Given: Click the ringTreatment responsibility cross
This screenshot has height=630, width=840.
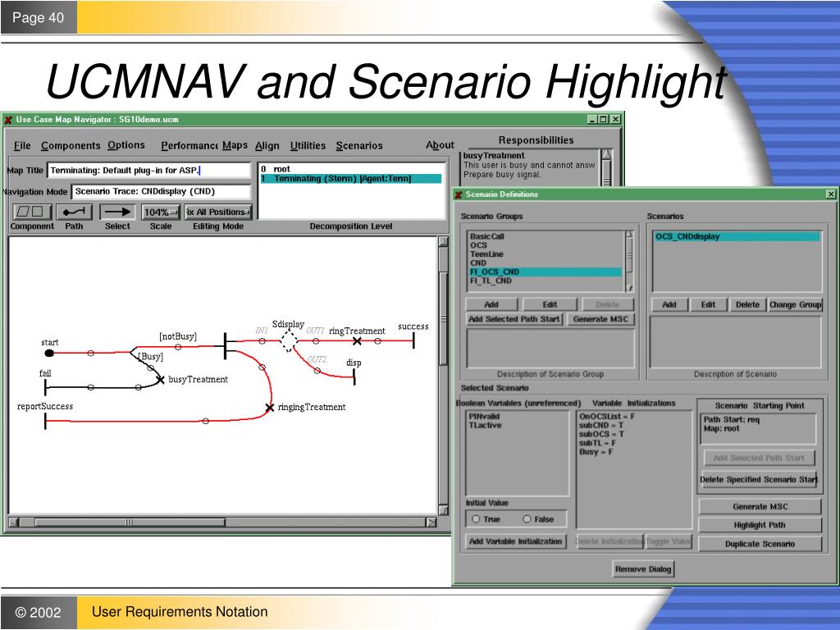Looking at the screenshot, I should [x=358, y=340].
